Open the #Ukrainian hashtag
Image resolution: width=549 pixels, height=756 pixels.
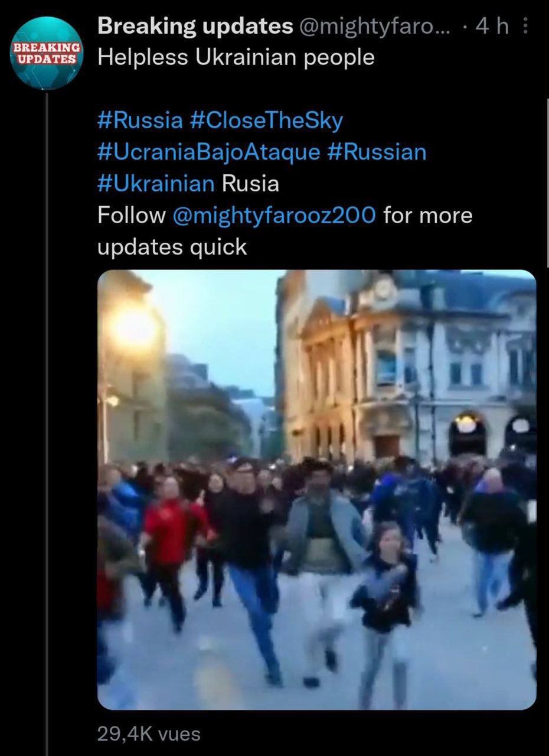pos(156,184)
